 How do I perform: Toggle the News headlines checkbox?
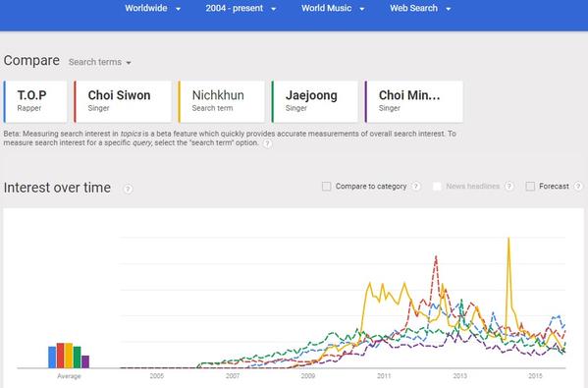click(437, 186)
